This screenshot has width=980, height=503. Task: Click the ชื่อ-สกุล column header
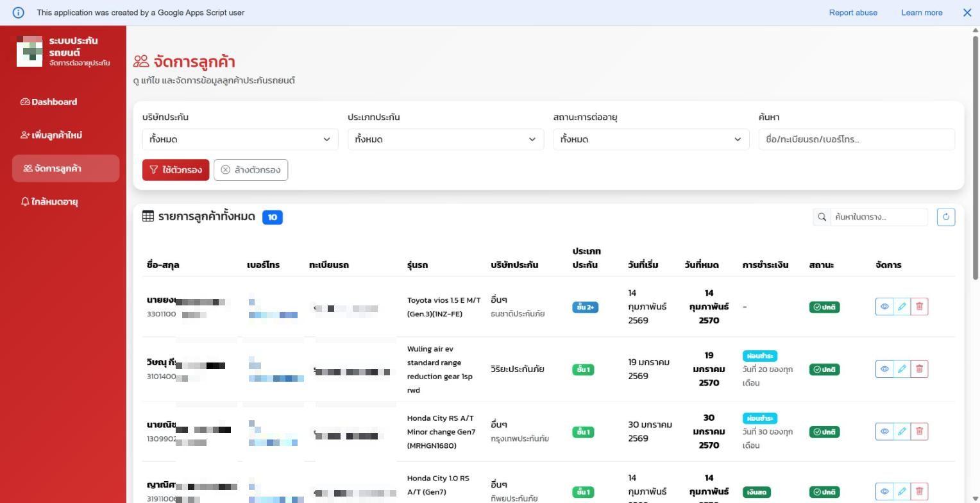pos(163,265)
